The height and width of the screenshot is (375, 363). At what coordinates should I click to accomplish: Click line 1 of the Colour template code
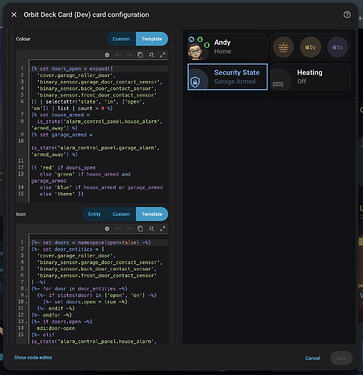pos(99,69)
